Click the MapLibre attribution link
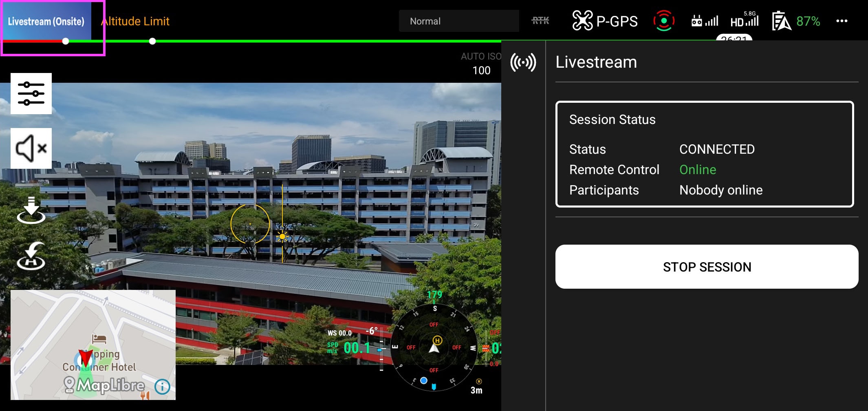Image resolution: width=868 pixels, height=411 pixels. pos(104,385)
